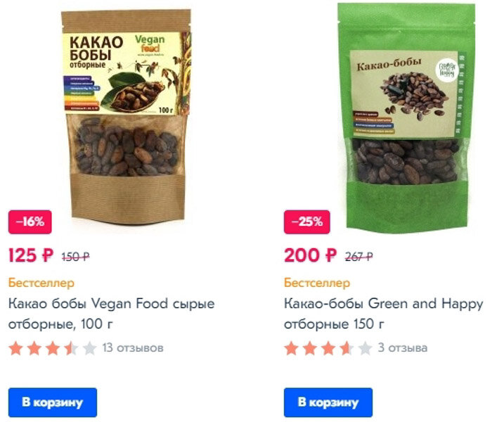Image resolution: width=504 pixels, height=422 pixels.
Task: Open Vegan Food cacao beans product image
Action: (126, 117)
